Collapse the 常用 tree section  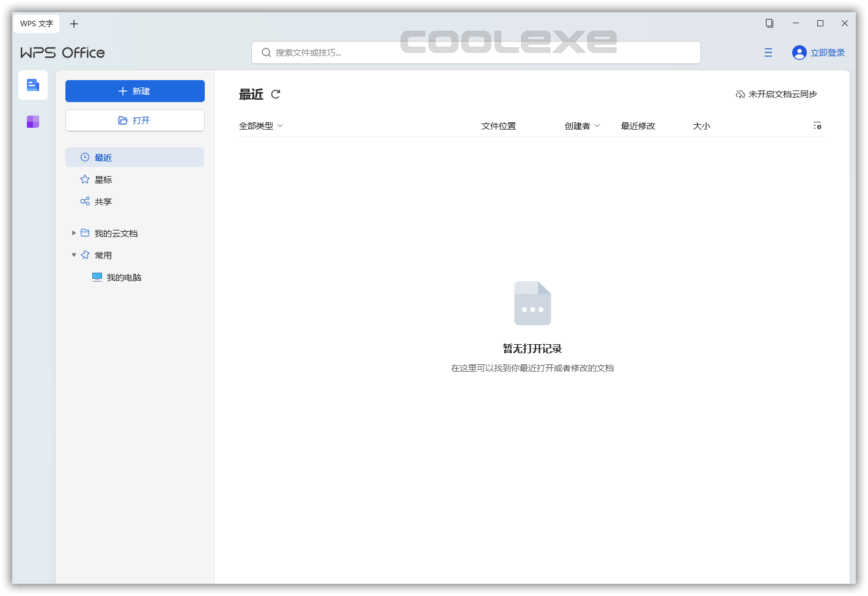pyautogui.click(x=74, y=255)
